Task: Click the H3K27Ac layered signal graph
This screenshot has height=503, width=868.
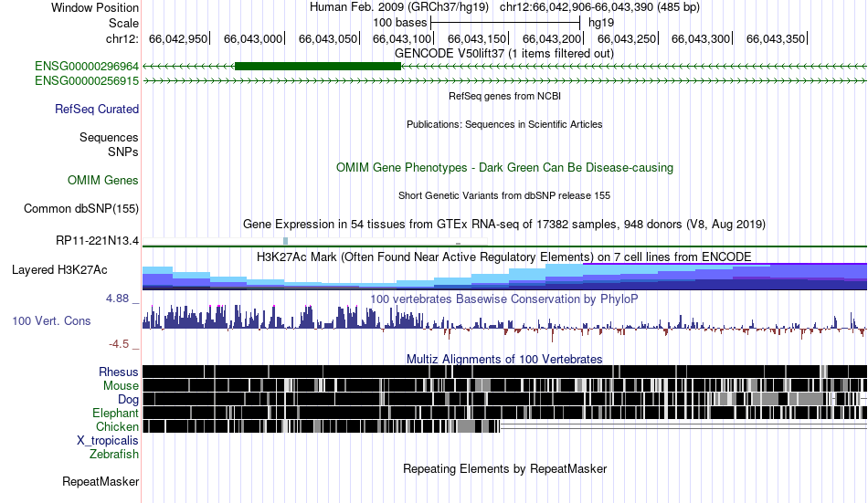Action: pyautogui.click(x=504, y=276)
